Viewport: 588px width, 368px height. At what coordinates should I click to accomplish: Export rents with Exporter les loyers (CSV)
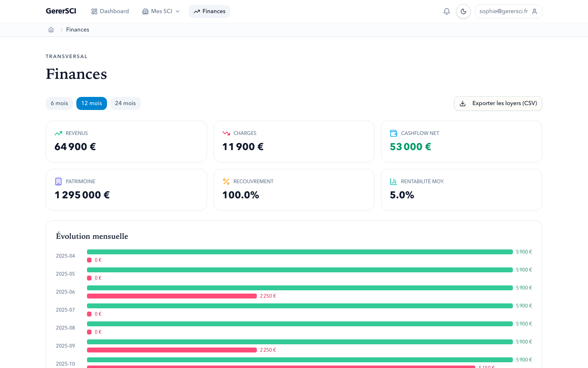[498, 103]
